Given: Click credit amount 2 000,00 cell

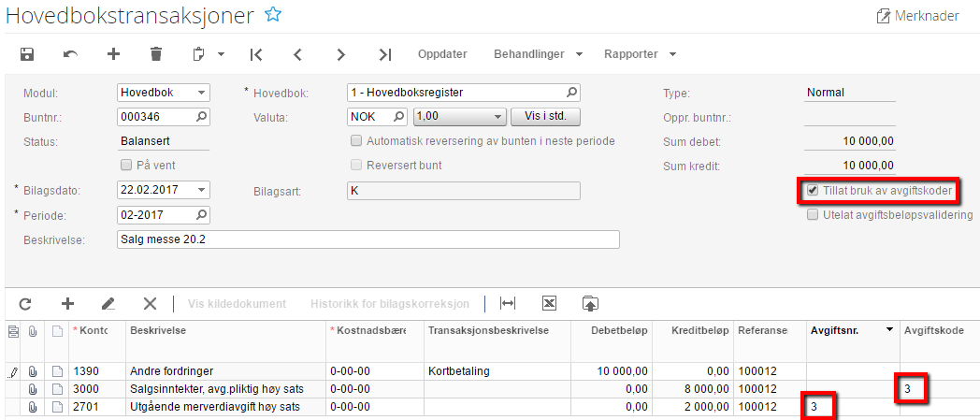Looking at the screenshot, I should pyautogui.click(x=693, y=407).
